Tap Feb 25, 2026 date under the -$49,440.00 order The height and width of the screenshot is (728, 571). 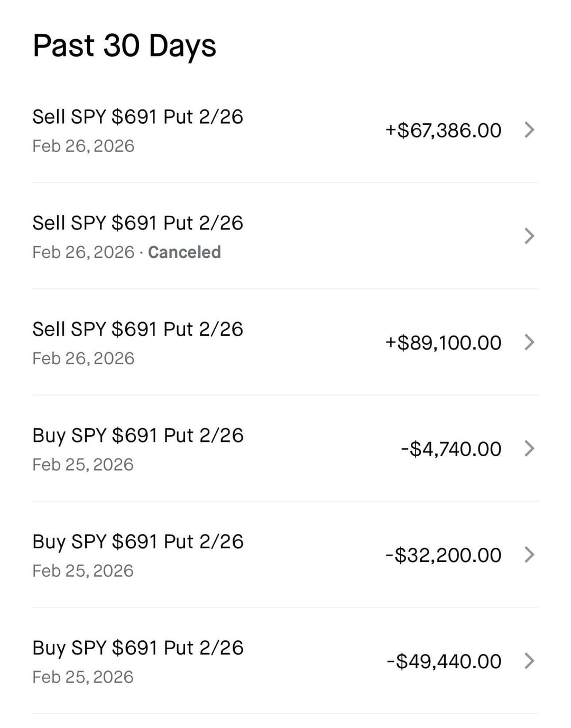tap(83, 677)
